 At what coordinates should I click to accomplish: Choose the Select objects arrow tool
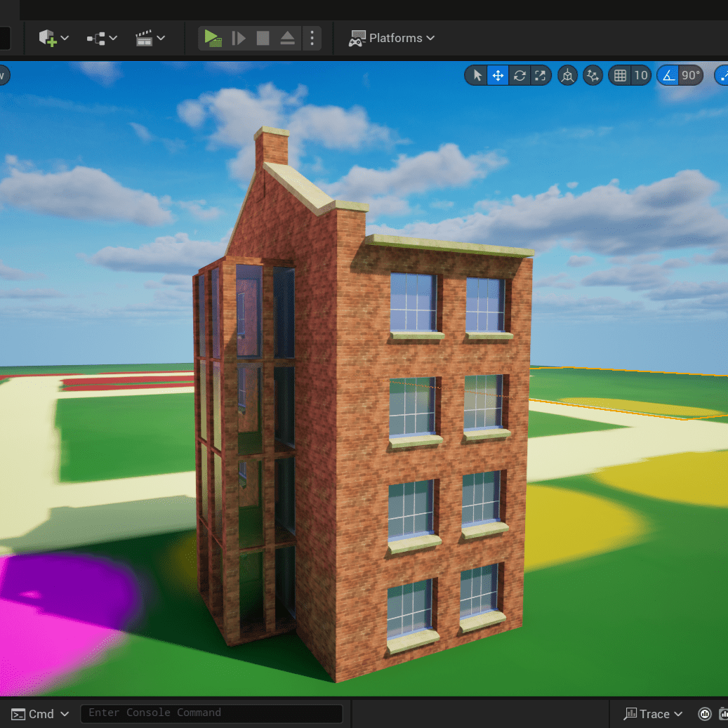click(x=477, y=75)
